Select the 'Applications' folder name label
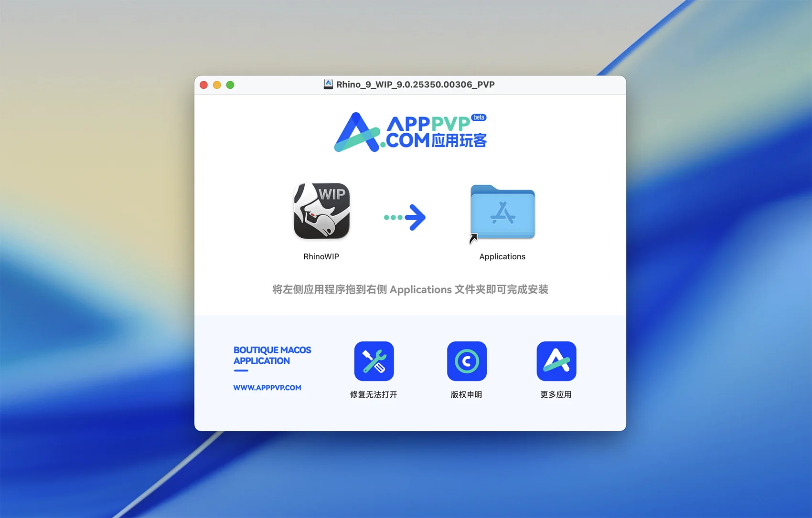This screenshot has width=812, height=518. 502,256
